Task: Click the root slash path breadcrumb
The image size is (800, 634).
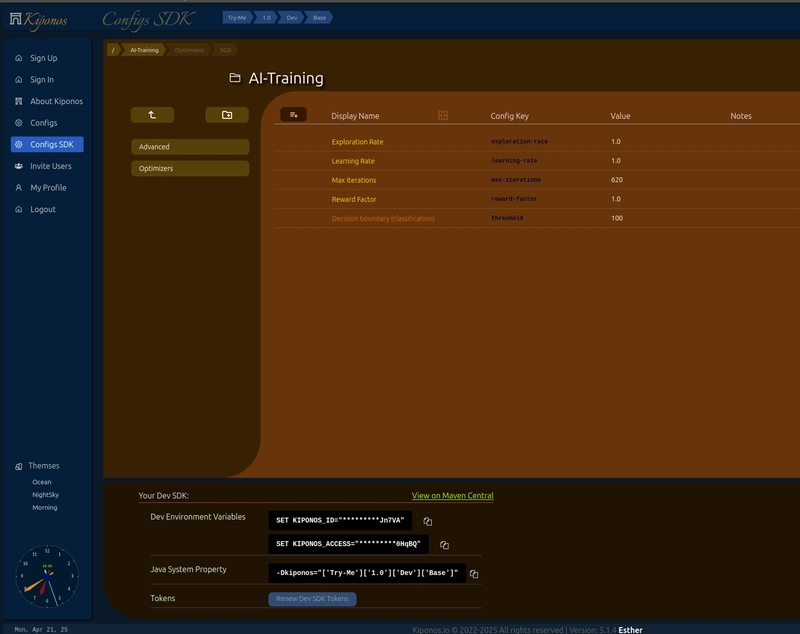Action: pos(113,50)
